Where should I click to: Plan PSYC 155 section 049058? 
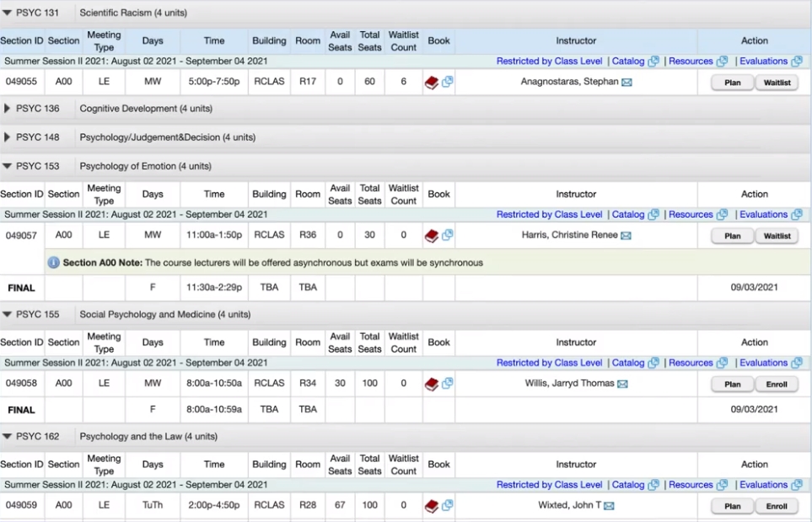(732, 385)
